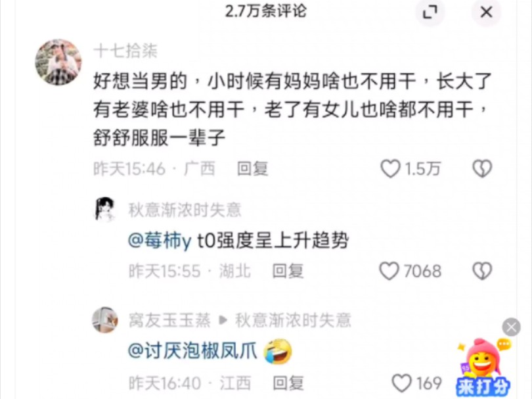This screenshot has width=532, height=399.
Task: Reply to 十七拾柒's comment
Action: tap(252, 169)
